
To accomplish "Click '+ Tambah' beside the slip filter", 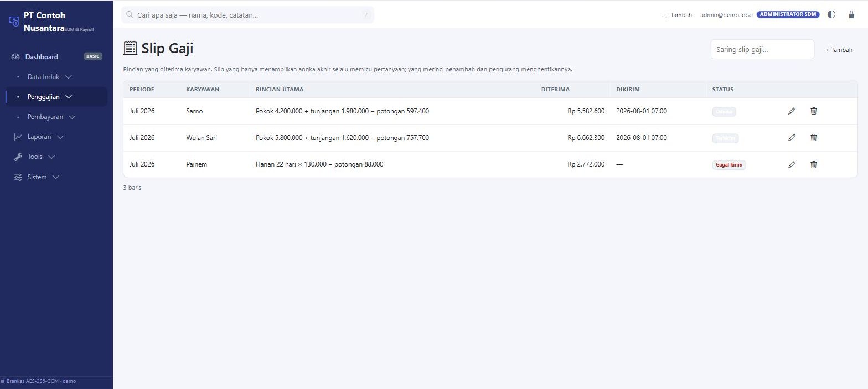I will coord(839,50).
